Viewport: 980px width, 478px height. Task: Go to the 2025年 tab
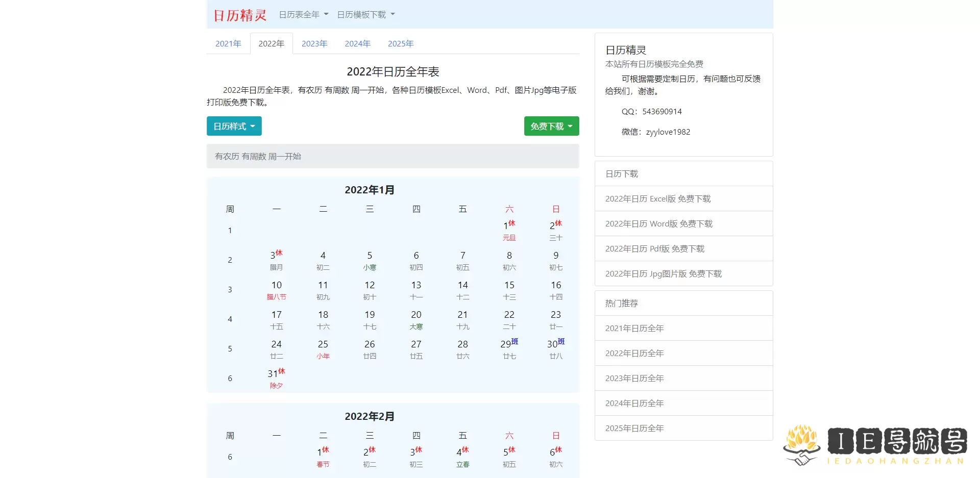pos(401,44)
